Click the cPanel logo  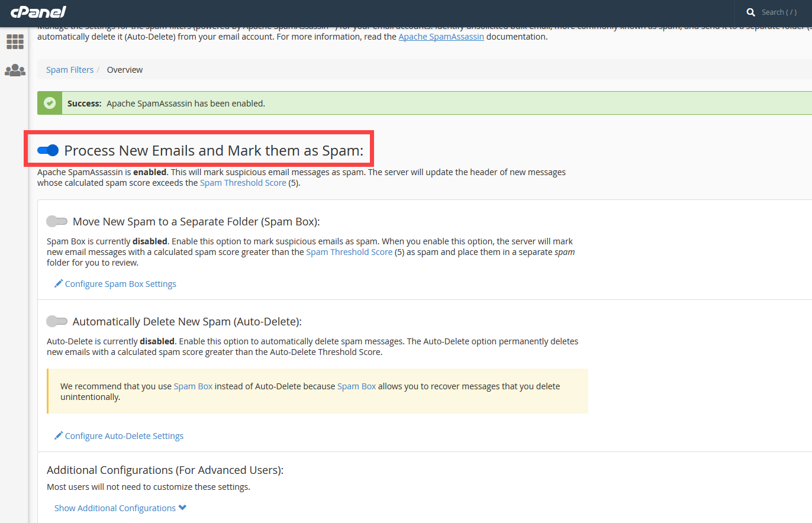(x=38, y=12)
